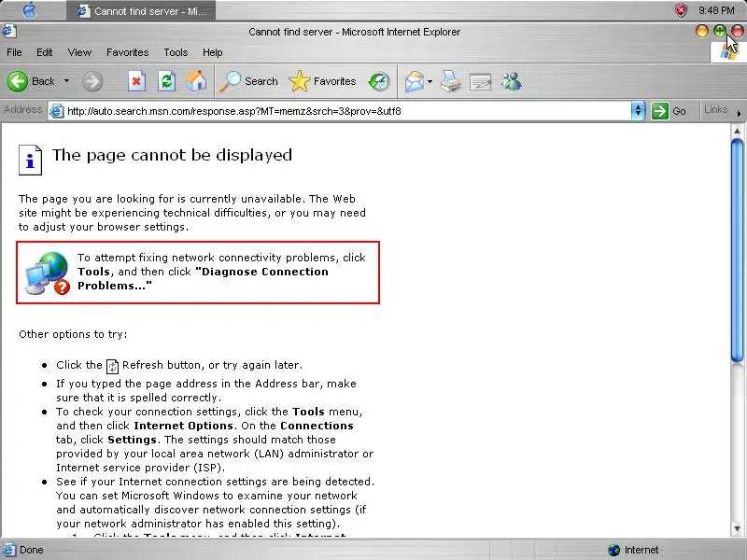The image size is (747, 560).
Task: Open the Favorites menu
Action: 127,52
